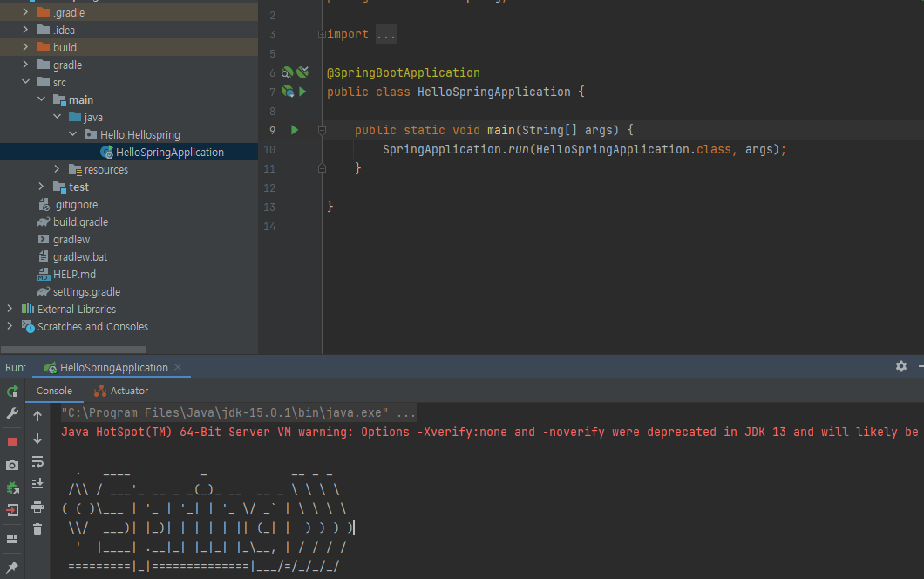The height and width of the screenshot is (579, 924).
Task: Rerun HelloSpringApplication with the green rerun icon
Action: tap(12, 391)
